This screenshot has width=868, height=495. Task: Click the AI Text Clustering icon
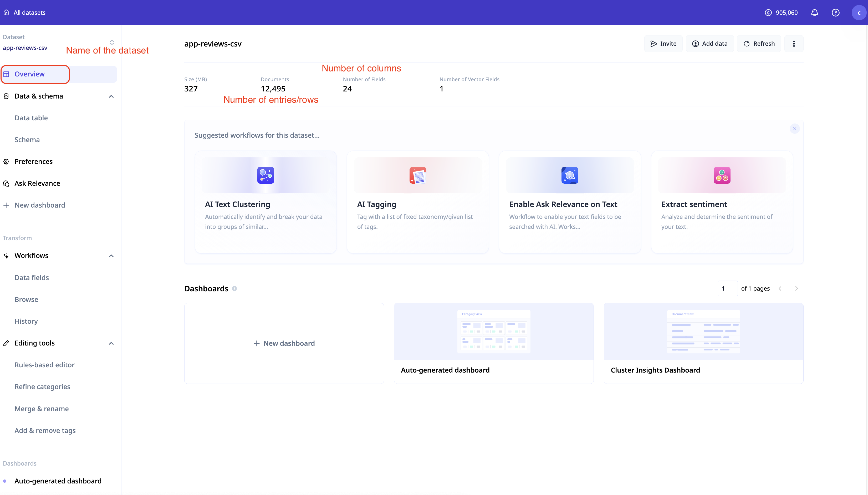(265, 176)
